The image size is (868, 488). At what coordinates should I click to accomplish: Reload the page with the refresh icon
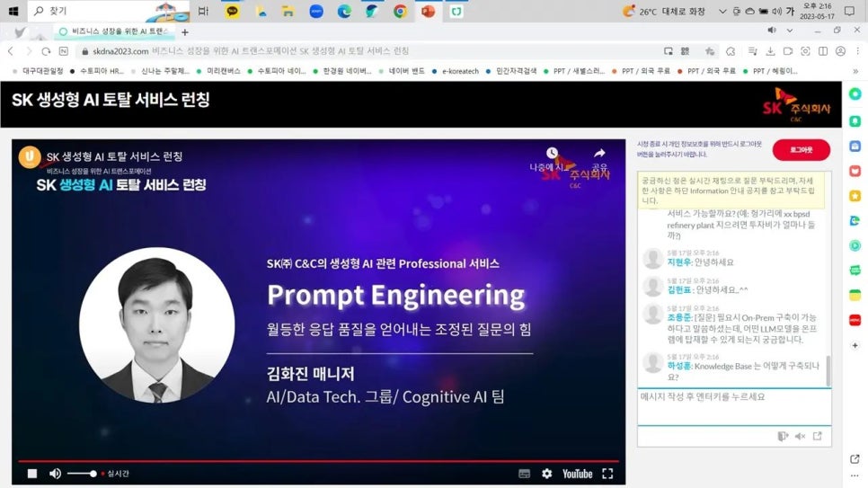(x=46, y=51)
